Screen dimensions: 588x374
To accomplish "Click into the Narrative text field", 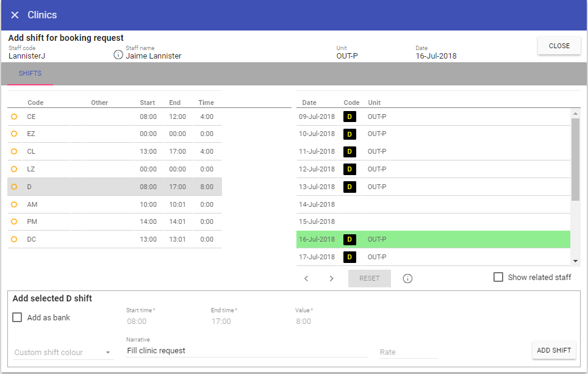I will point(245,351).
